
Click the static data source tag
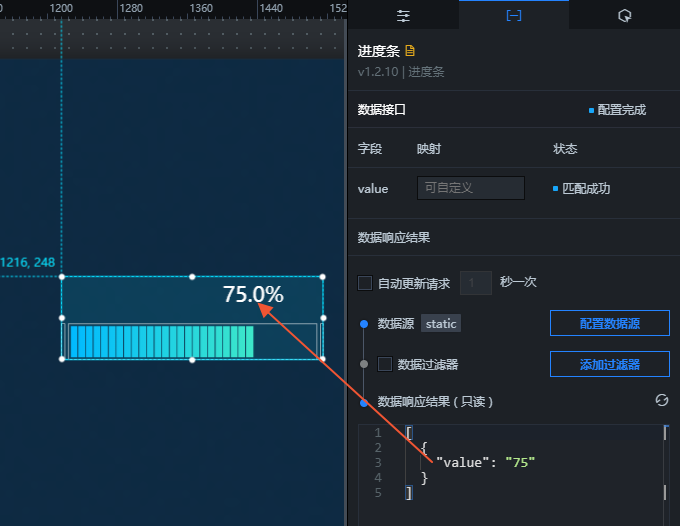[x=441, y=323]
